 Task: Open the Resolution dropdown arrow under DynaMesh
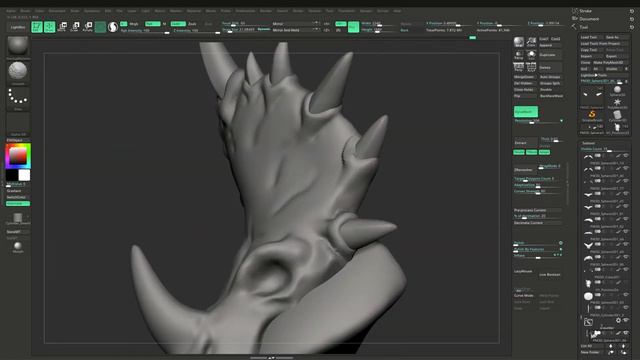pyautogui.click(x=561, y=121)
